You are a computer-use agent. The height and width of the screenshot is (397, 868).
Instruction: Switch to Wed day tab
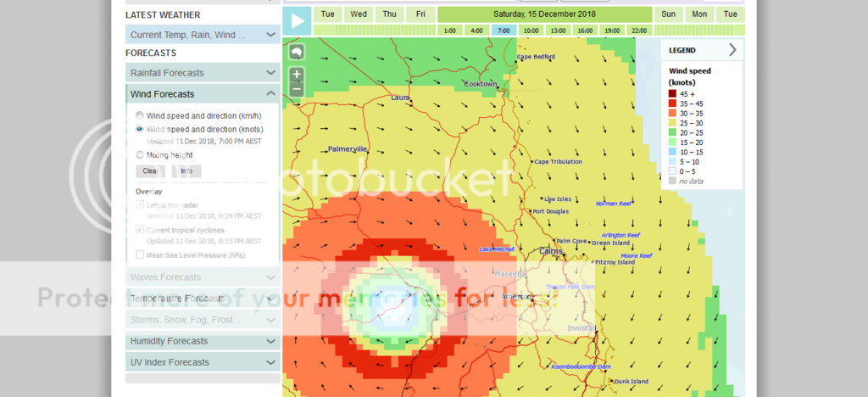[x=359, y=14]
